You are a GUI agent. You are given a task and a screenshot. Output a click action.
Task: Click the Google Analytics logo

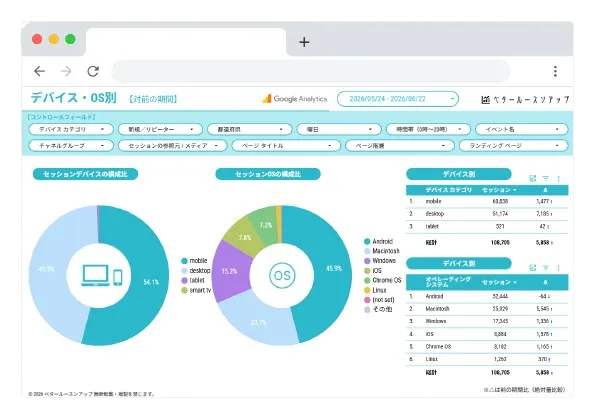(295, 99)
